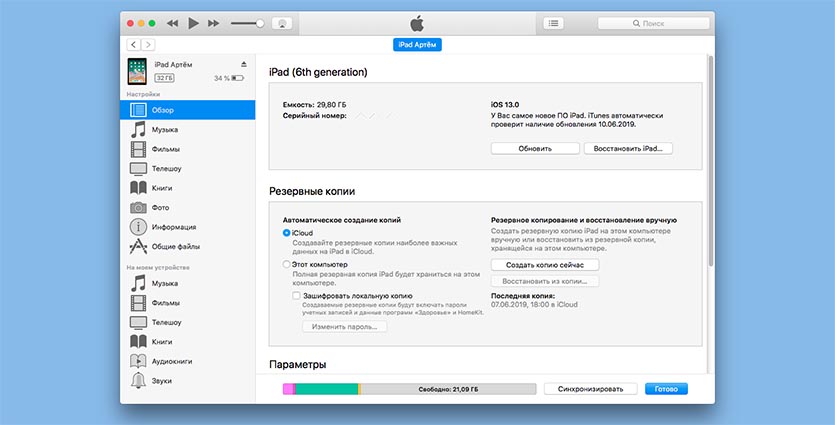
Task: Select the iCloud backup radio button
Action: point(286,233)
